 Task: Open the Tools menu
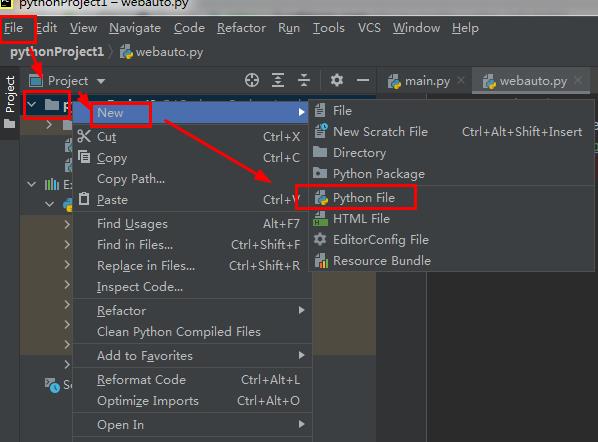[x=328, y=28]
